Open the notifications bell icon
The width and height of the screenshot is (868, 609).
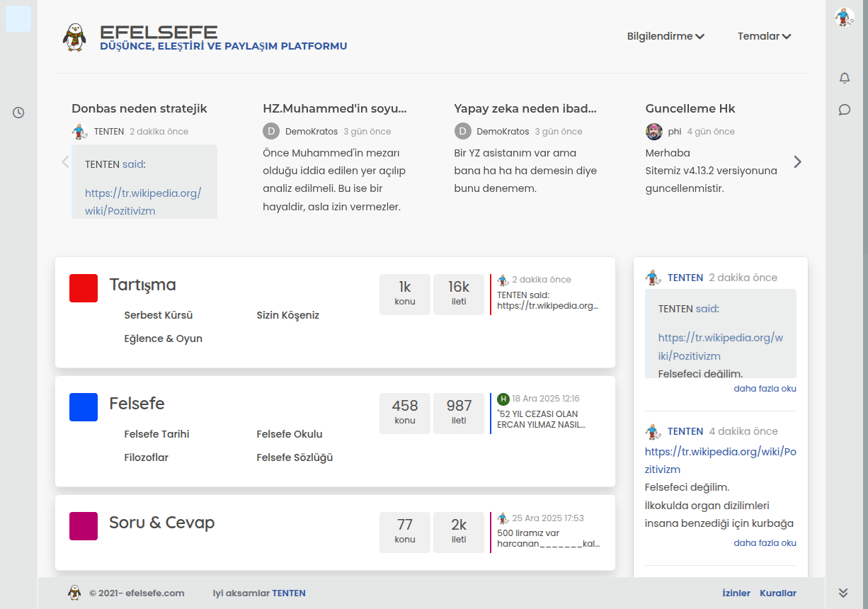844,78
